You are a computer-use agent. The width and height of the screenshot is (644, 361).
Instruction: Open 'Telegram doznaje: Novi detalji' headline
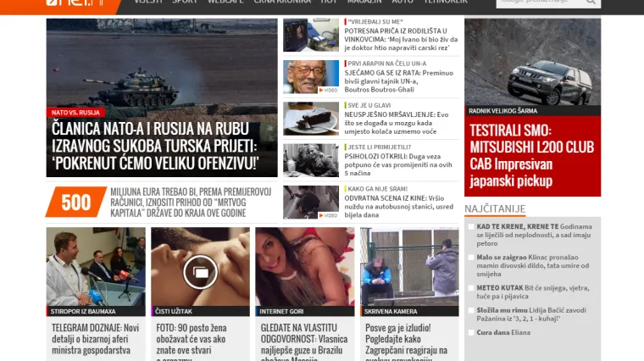(95, 339)
